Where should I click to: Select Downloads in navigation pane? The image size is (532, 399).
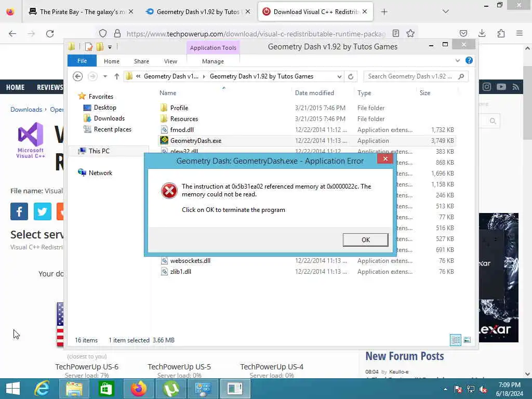click(x=109, y=118)
